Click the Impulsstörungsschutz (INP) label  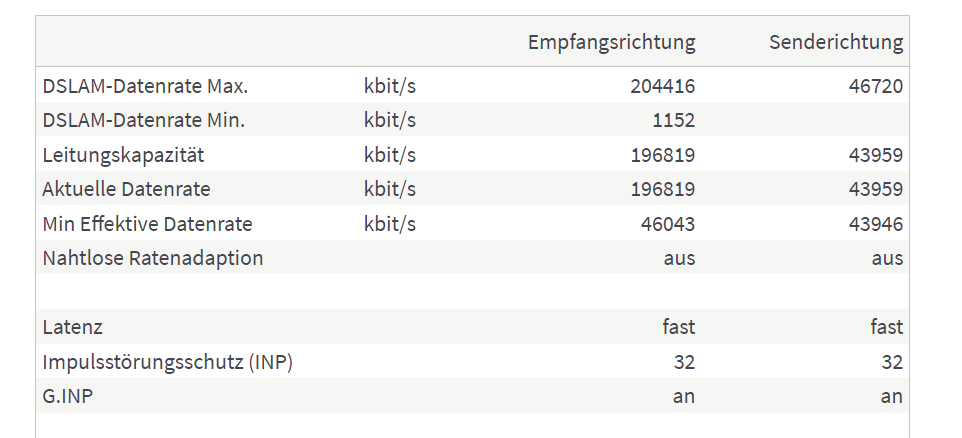coord(167,362)
